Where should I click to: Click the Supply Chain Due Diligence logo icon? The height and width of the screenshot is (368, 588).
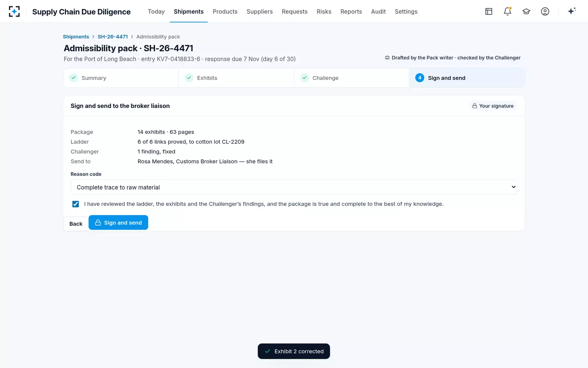14,11
